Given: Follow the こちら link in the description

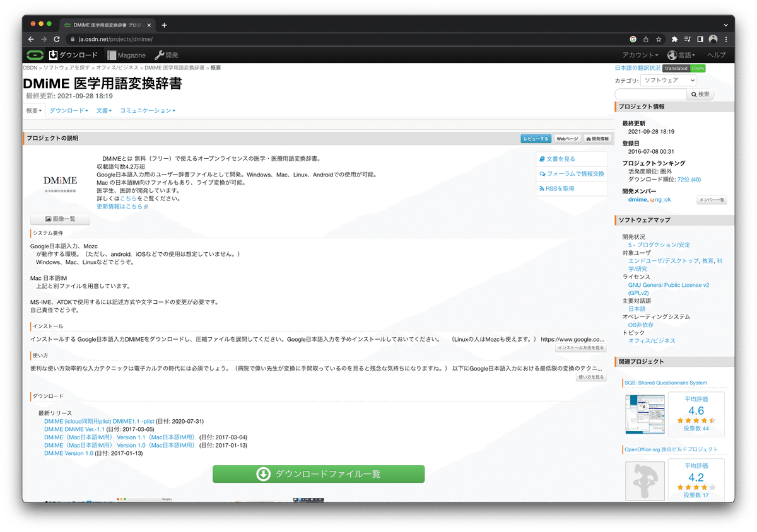Looking at the screenshot, I should click(127, 199).
